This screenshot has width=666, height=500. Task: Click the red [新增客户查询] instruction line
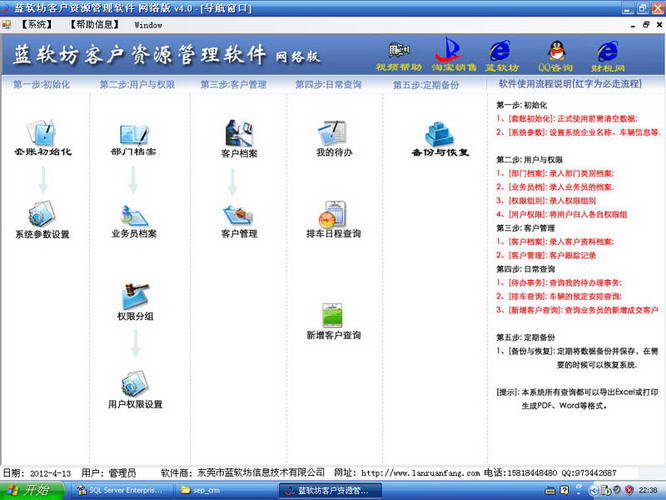pyautogui.click(x=577, y=310)
